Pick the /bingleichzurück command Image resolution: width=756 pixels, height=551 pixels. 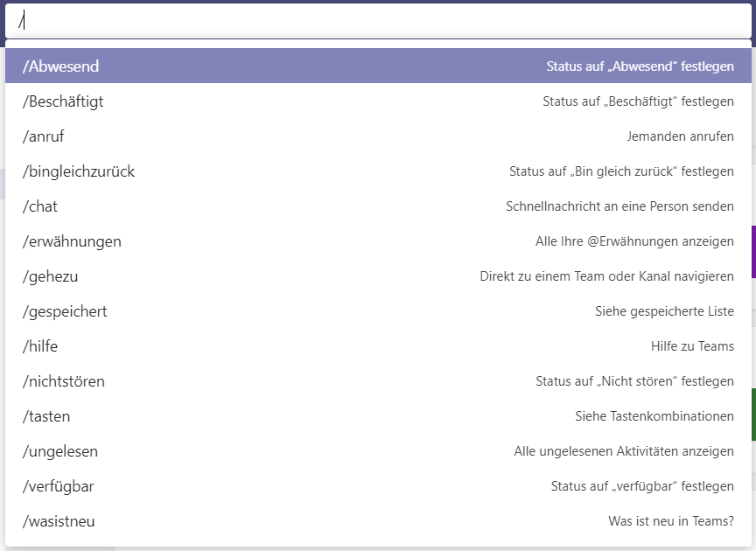click(x=378, y=171)
